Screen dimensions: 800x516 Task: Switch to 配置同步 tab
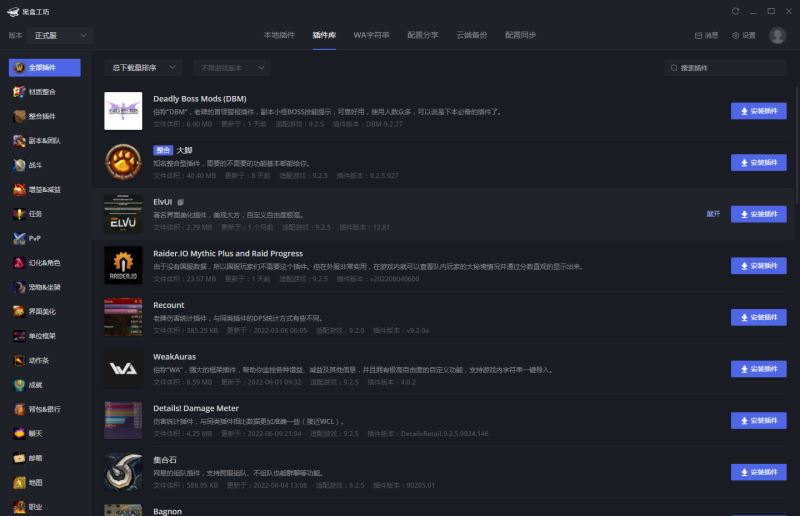520,35
